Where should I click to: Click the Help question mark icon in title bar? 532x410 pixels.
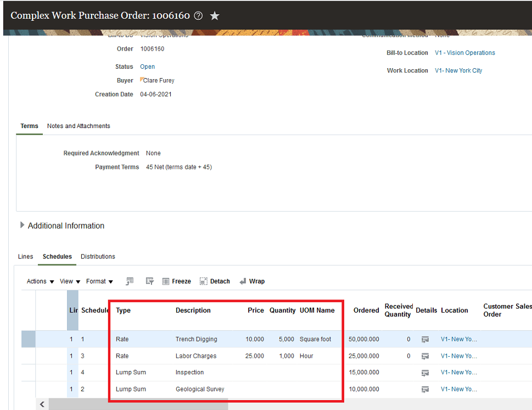tap(198, 15)
